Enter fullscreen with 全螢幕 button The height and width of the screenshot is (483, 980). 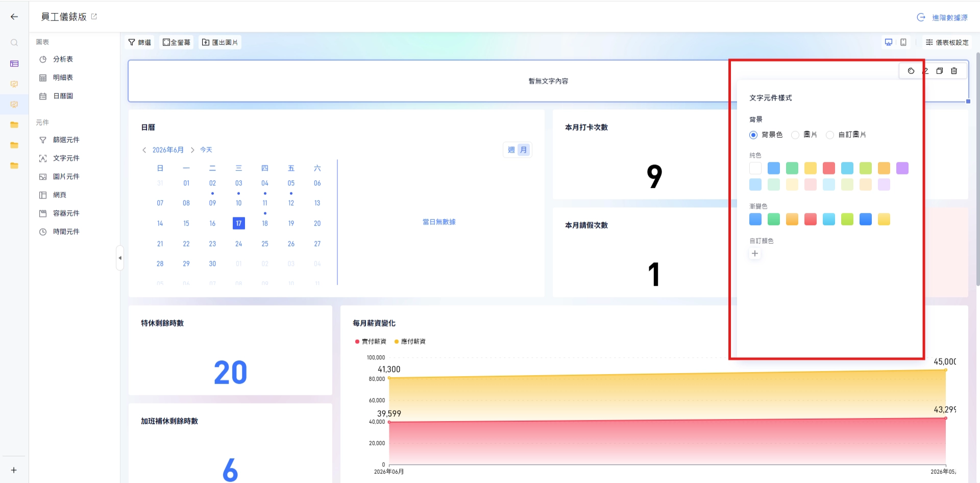(x=177, y=42)
